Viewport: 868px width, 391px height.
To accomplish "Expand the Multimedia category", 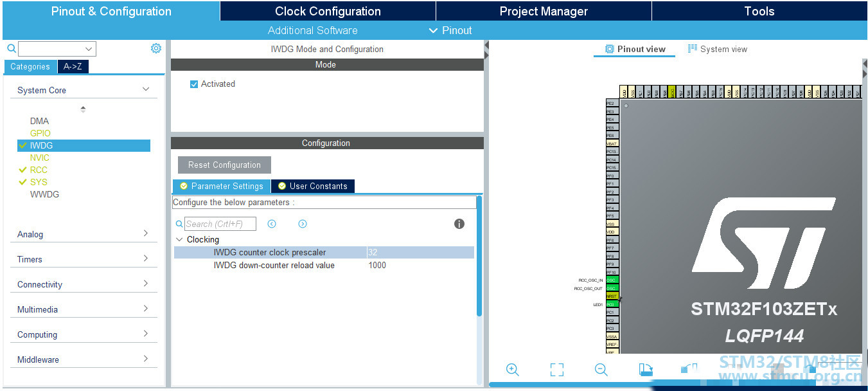I will click(146, 309).
